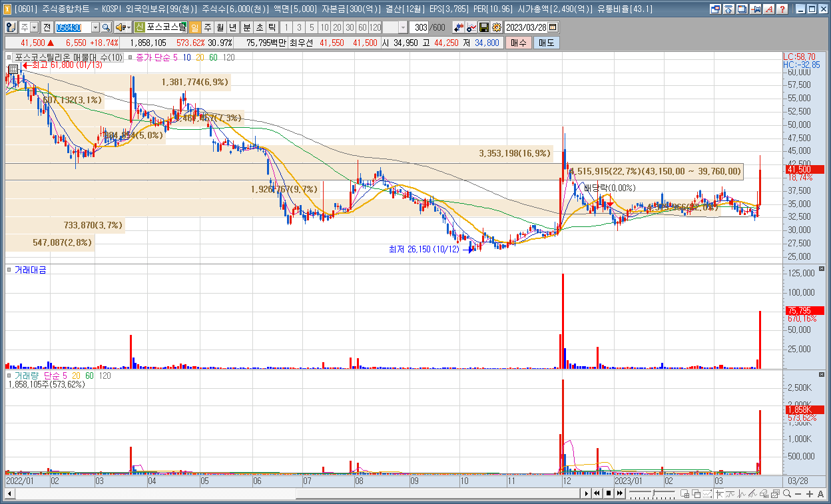This screenshot has height=504, width=831.
Task: Click the overlay line chart icon
Action: click(471, 27)
